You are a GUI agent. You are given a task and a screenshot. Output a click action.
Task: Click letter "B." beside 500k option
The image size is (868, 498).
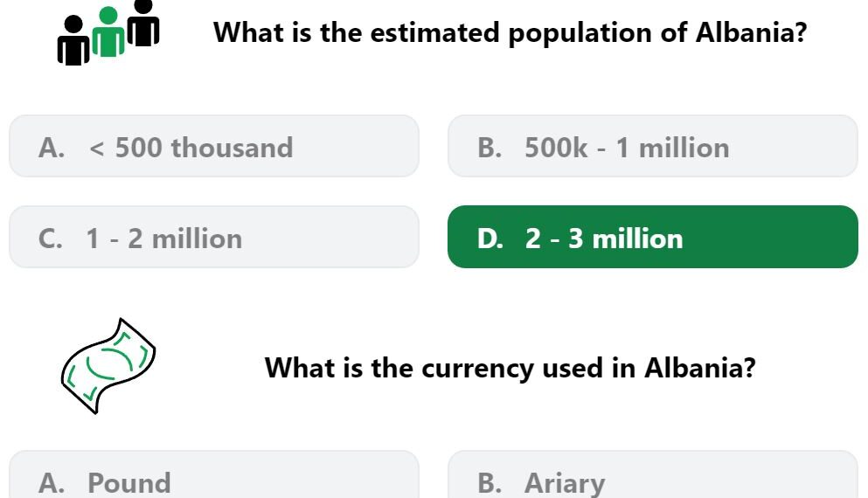pyautogui.click(x=490, y=148)
